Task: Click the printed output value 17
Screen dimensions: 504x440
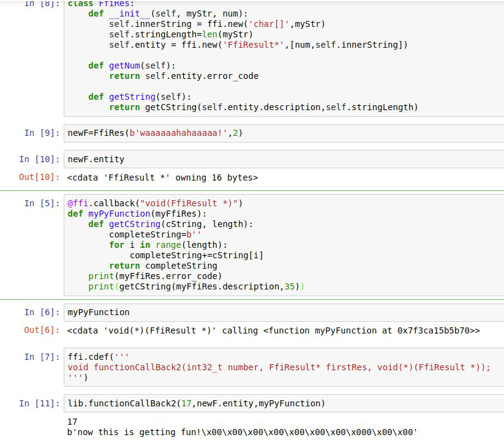Action: click(73, 422)
